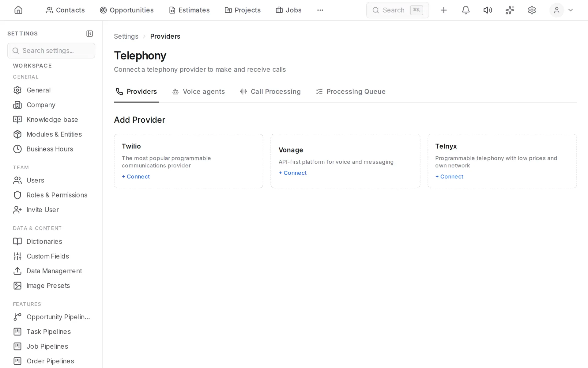Switch to the Processing Queue tab
This screenshot has width=588, height=368.
pyautogui.click(x=351, y=91)
